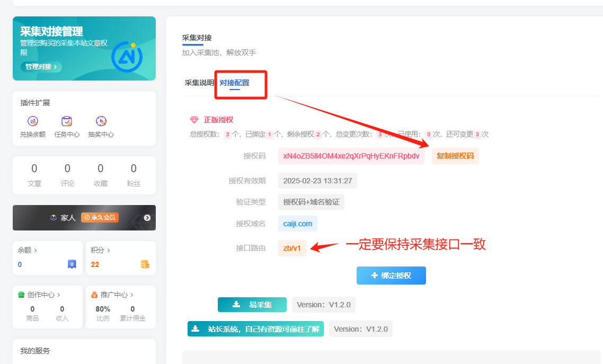Open the arrow on the 永久会员 banner
The height and width of the screenshot is (364, 603).
(x=148, y=217)
